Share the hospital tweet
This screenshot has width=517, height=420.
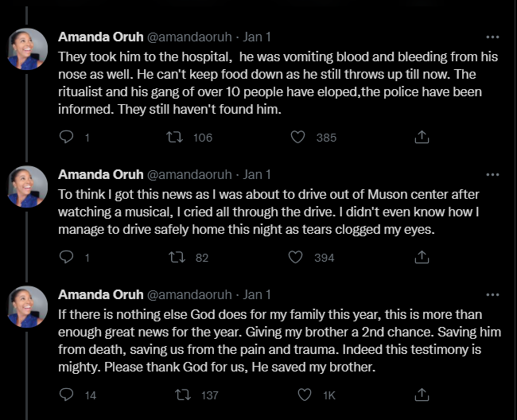(423, 138)
